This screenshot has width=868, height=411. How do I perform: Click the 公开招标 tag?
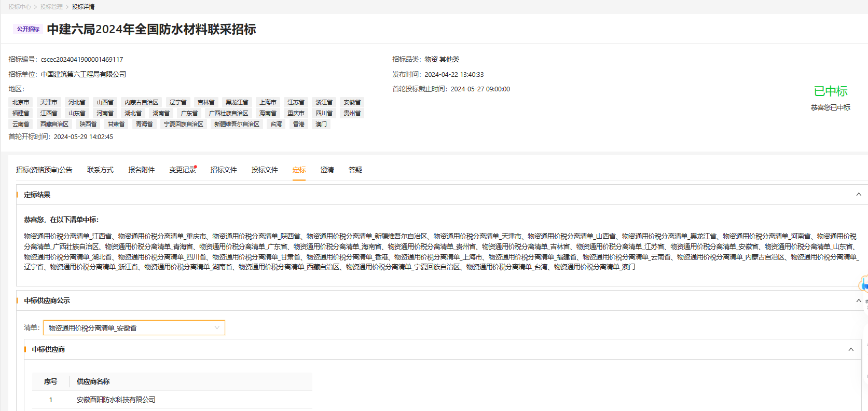pos(28,29)
